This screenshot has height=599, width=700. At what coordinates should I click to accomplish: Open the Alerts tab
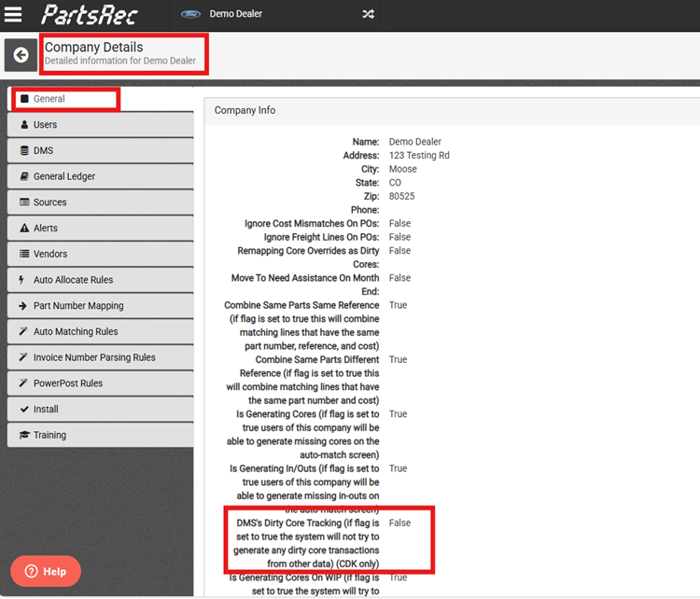click(x=101, y=228)
